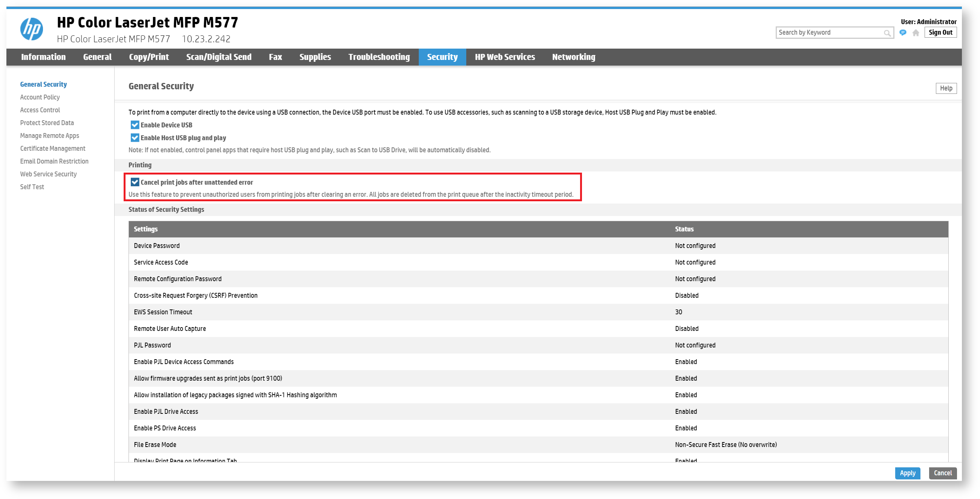This screenshot has width=980, height=499.
Task: Click the Help button
Action: pos(946,89)
